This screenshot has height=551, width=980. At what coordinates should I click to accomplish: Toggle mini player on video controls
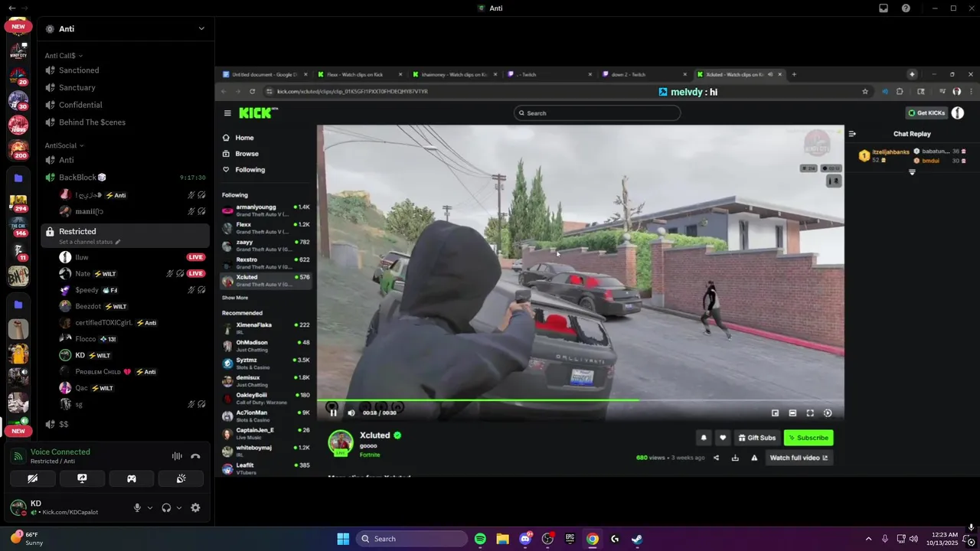pos(775,413)
